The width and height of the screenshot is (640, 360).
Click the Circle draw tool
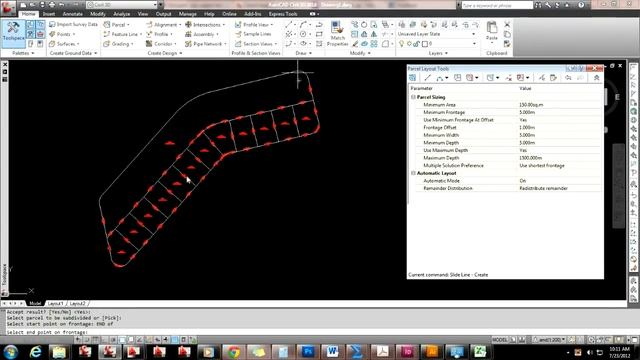(x=303, y=34)
